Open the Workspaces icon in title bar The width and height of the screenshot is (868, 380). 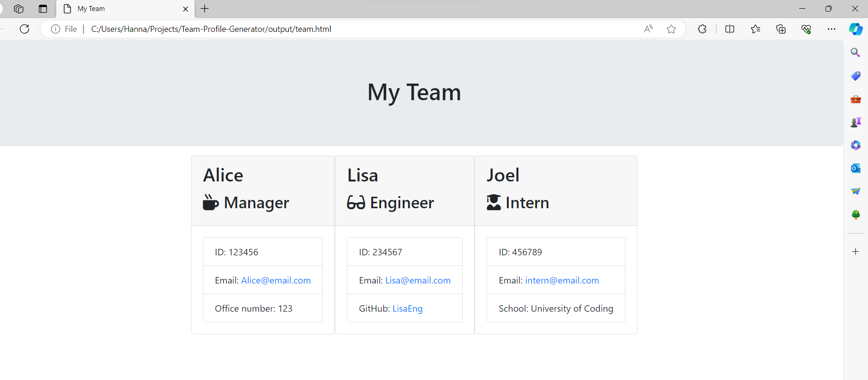coord(18,9)
